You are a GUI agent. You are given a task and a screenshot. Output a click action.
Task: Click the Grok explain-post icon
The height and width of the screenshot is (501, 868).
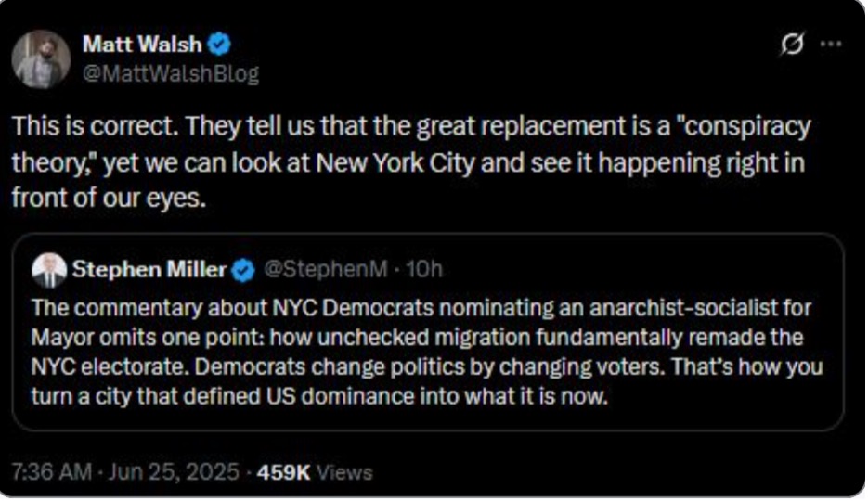(x=792, y=44)
